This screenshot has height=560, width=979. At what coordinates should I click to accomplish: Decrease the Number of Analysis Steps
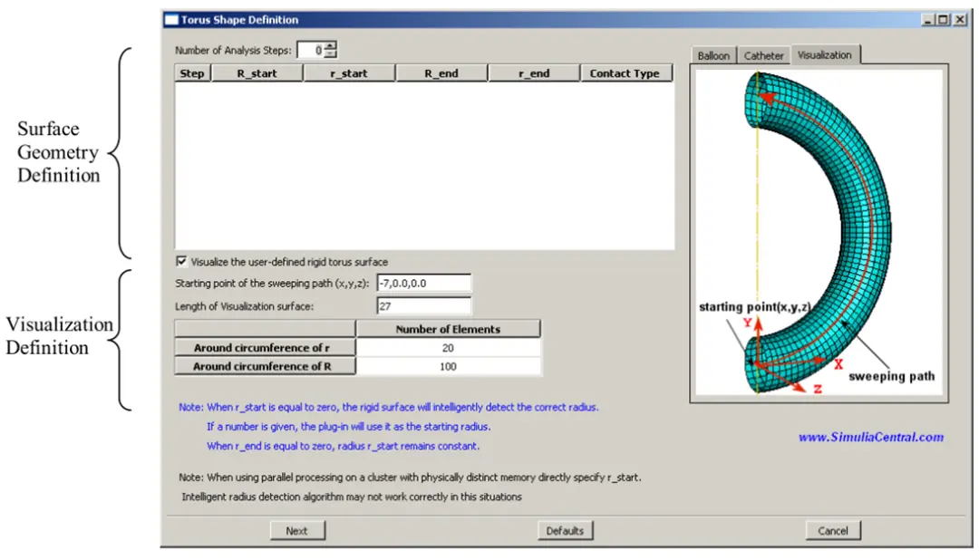330,53
